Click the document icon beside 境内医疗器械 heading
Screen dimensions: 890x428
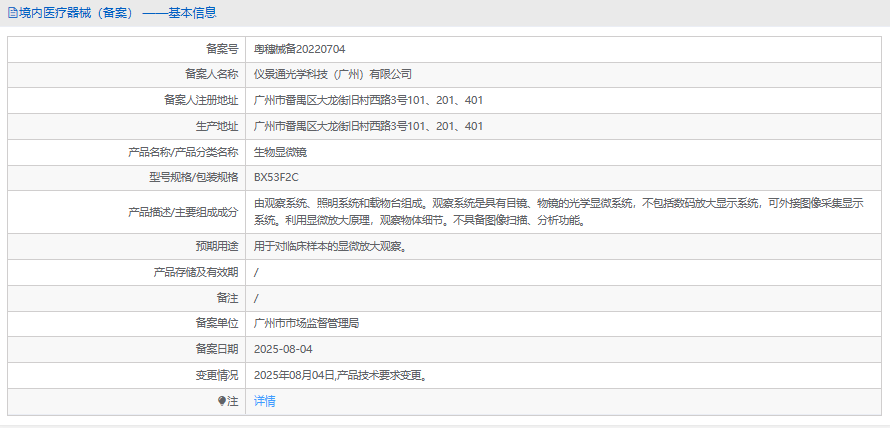pyautogui.click(x=12, y=13)
